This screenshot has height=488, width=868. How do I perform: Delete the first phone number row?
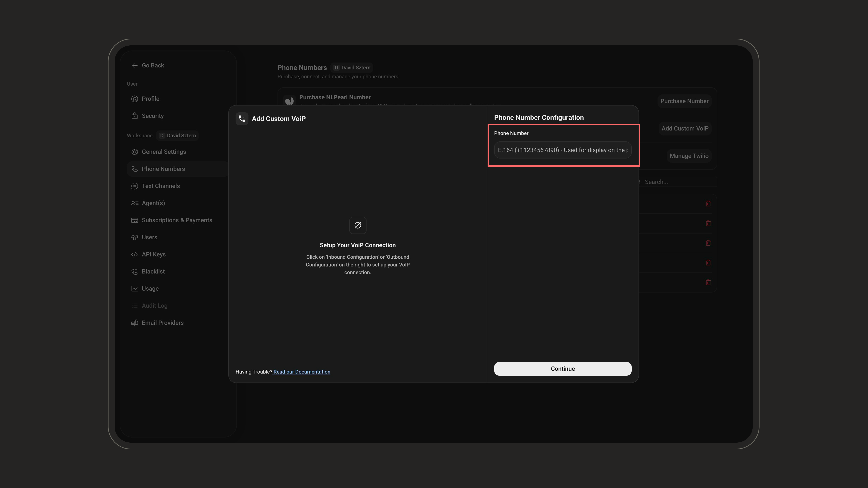point(708,204)
